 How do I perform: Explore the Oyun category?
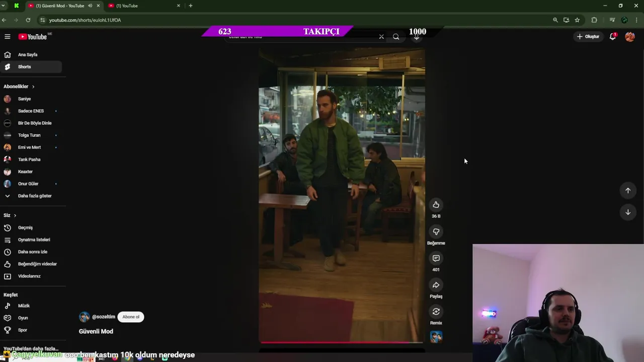coord(31,318)
